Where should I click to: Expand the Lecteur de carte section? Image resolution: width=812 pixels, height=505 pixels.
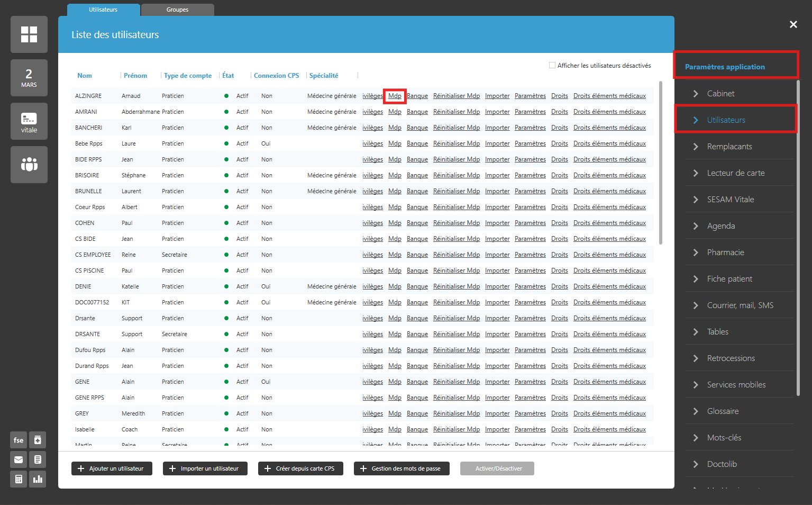735,173
